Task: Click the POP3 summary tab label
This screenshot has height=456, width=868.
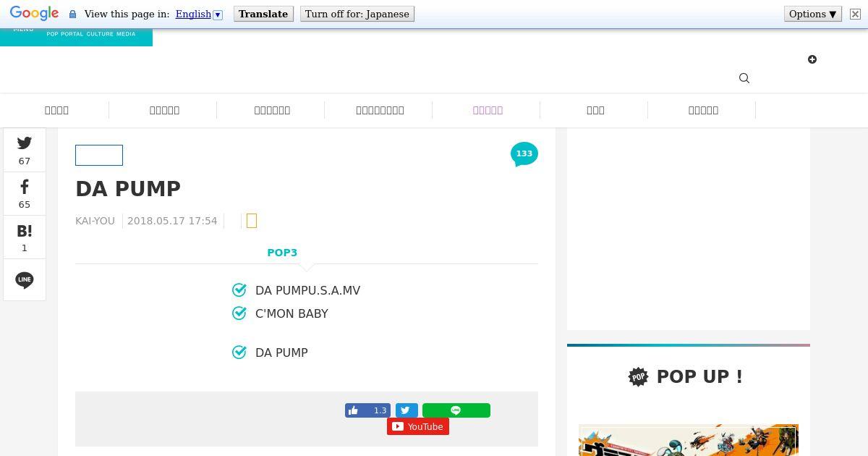Action: click(282, 253)
